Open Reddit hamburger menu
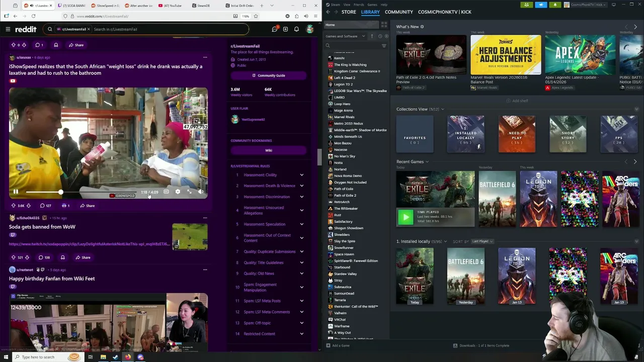The height and width of the screenshot is (362, 644). click(x=8, y=29)
